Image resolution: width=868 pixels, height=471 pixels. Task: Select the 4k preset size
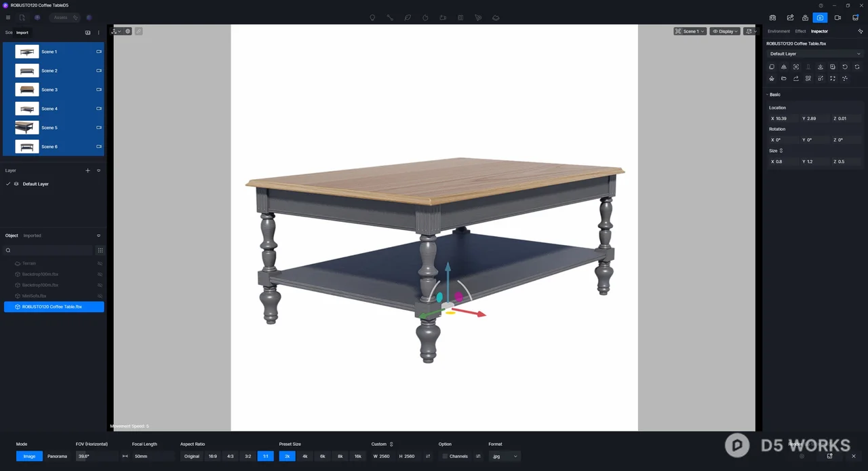coord(305,456)
